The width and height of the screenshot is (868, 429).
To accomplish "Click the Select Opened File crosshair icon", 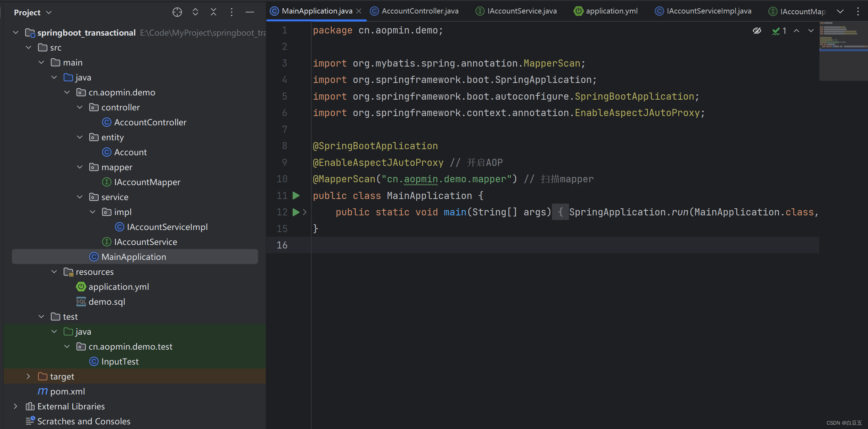I will (x=177, y=12).
